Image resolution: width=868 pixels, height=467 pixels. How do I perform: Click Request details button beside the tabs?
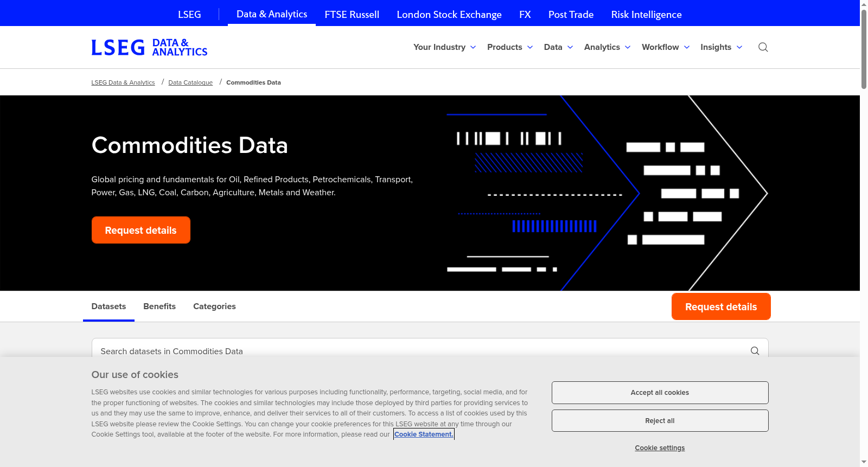[721, 306]
